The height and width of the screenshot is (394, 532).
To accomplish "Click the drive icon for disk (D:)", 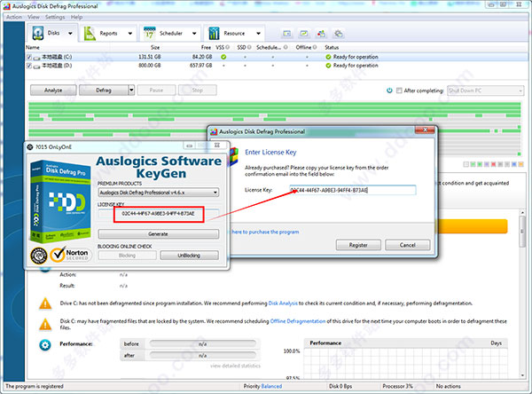I will coord(35,65).
